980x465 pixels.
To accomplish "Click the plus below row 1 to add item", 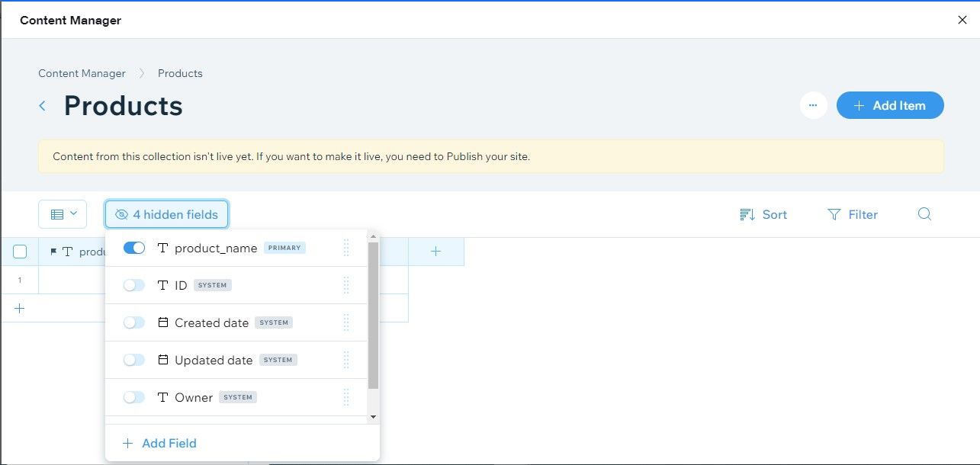I will pyautogui.click(x=19, y=308).
